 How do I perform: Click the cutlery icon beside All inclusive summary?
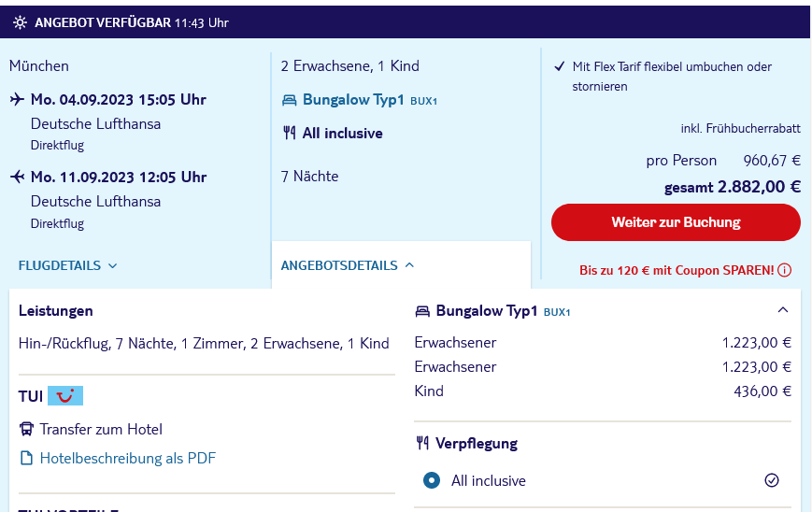289,133
